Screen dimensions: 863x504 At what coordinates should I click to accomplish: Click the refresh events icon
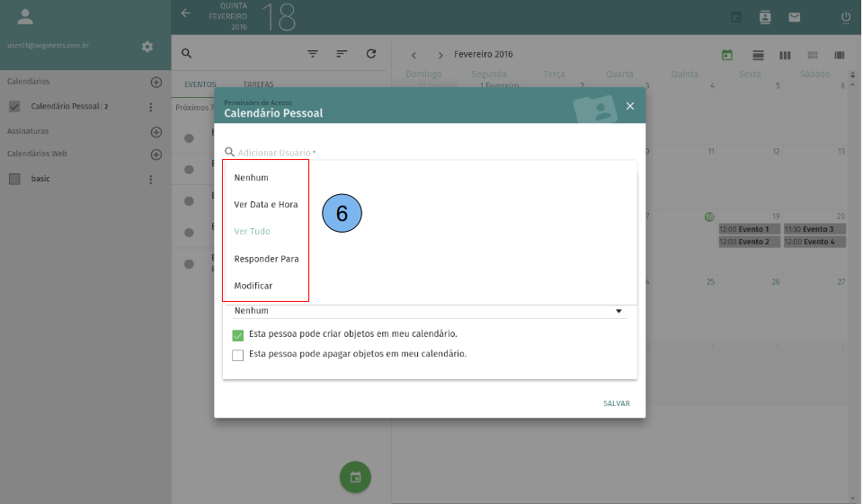pos(370,54)
